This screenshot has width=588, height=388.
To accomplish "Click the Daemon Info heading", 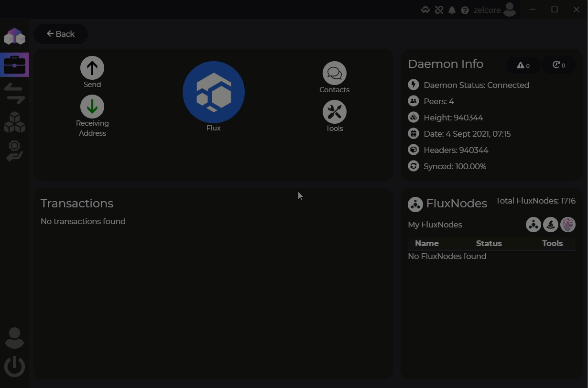I will click(446, 64).
